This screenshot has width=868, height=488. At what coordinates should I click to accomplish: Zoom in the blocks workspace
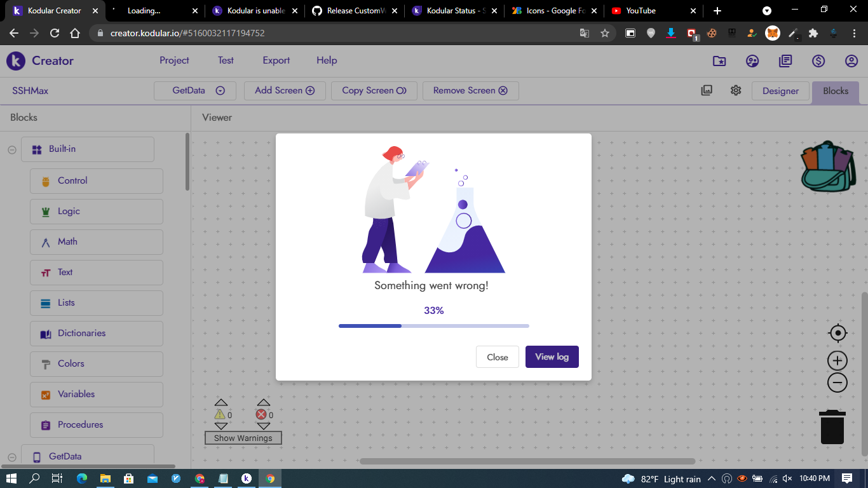(837, 361)
